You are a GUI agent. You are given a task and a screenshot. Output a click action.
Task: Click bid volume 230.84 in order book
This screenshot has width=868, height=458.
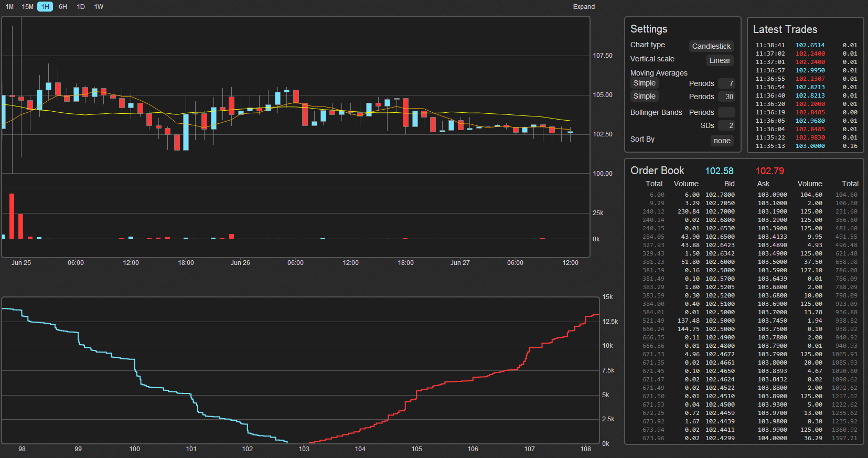click(689, 211)
